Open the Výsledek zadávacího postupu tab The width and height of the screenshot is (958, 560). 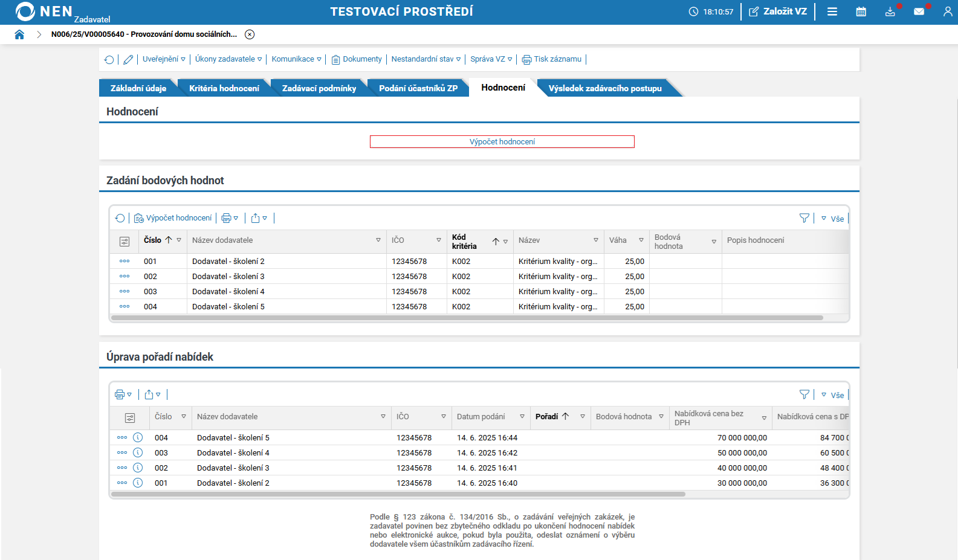tap(604, 88)
